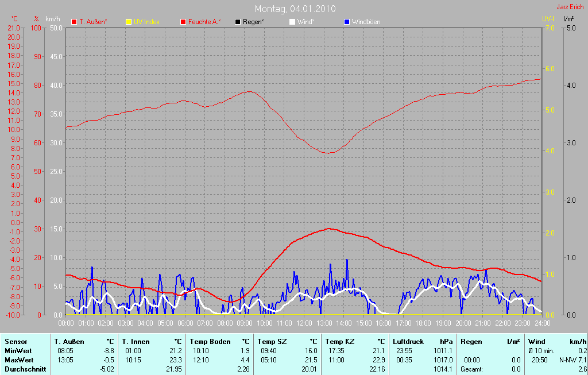Click the red Feuchte A. legend swatch
The width and height of the screenshot is (588, 375).
tap(183, 22)
